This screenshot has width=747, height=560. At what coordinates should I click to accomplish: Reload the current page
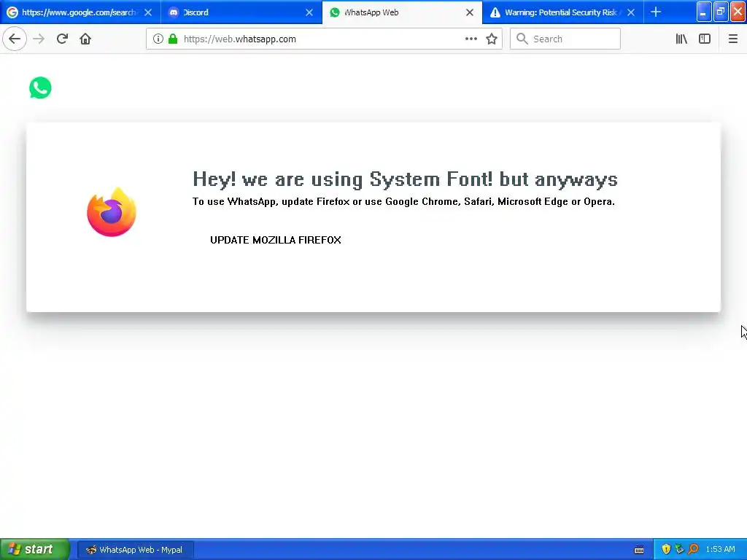(x=62, y=39)
